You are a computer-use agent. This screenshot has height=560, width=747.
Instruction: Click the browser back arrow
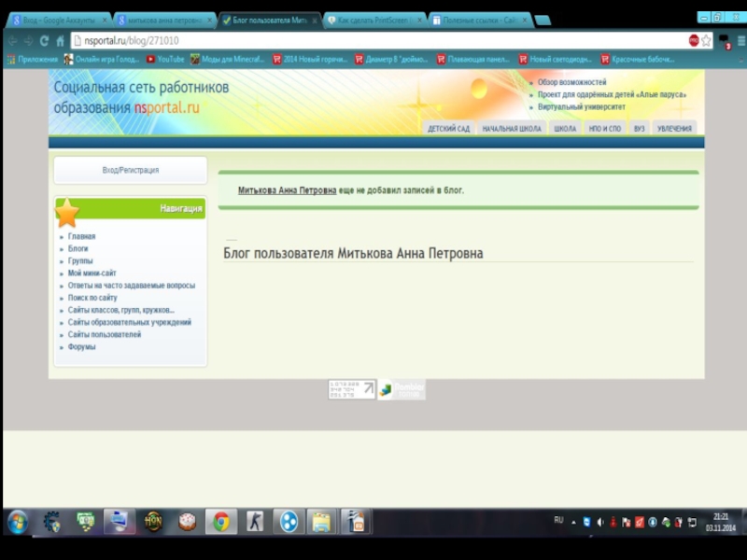[12, 41]
